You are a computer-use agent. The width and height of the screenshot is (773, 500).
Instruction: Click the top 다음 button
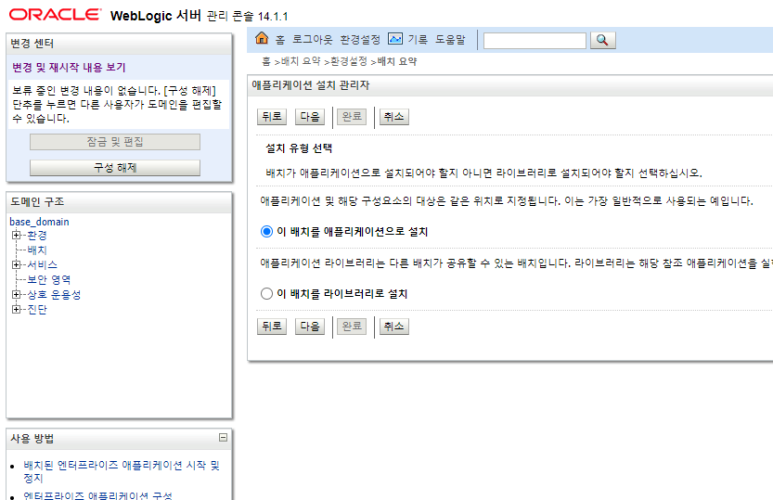coord(310,117)
